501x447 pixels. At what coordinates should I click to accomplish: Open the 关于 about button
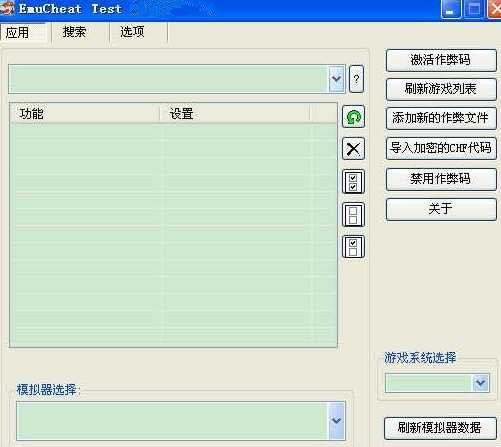point(441,209)
